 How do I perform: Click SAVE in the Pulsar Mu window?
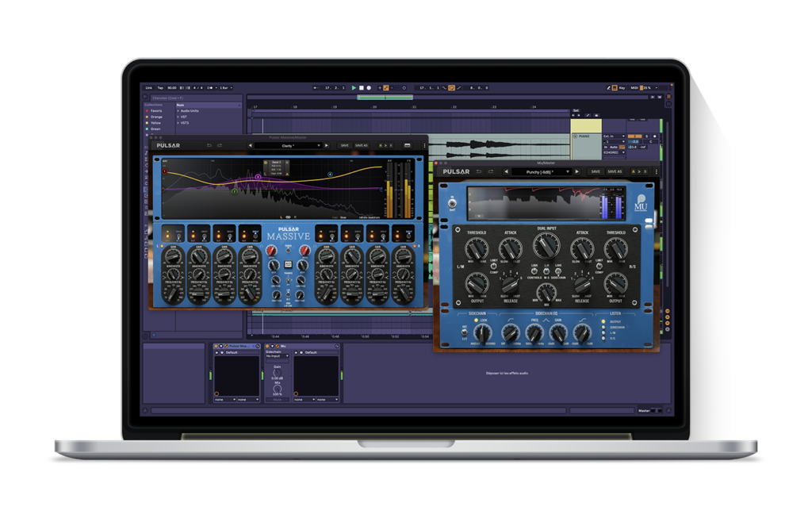596,171
